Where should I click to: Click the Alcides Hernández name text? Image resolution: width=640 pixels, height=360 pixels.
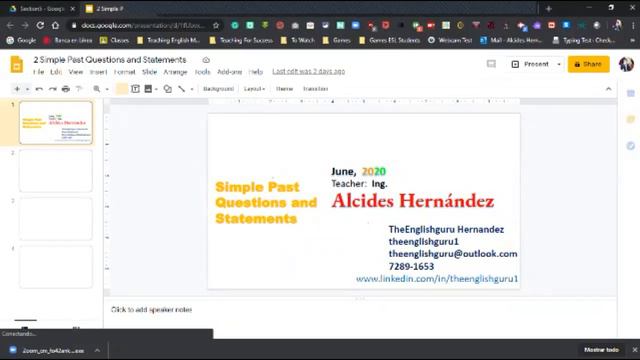click(413, 201)
